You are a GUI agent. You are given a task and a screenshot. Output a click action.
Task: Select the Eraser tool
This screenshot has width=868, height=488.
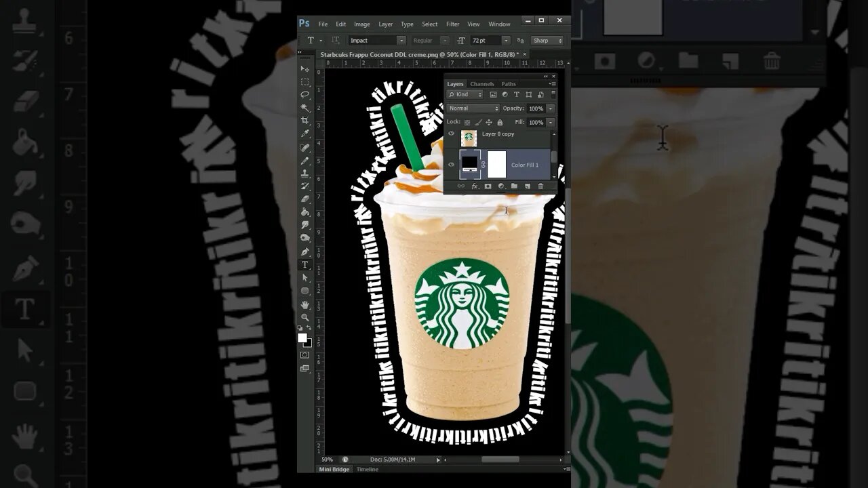305,199
